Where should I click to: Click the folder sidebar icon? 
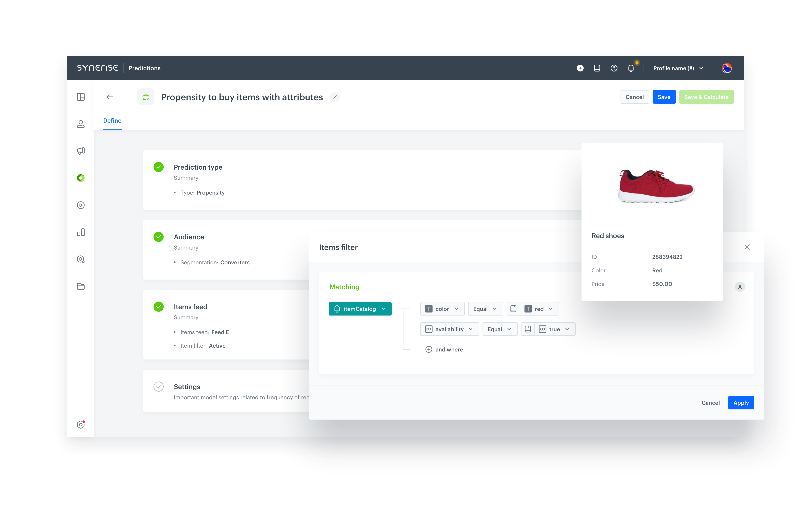pos(81,286)
